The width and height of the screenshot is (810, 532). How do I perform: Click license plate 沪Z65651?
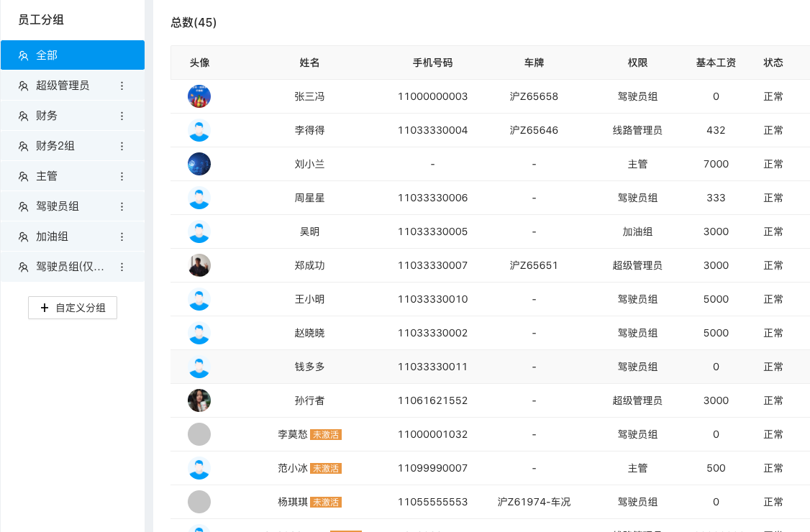pos(534,265)
